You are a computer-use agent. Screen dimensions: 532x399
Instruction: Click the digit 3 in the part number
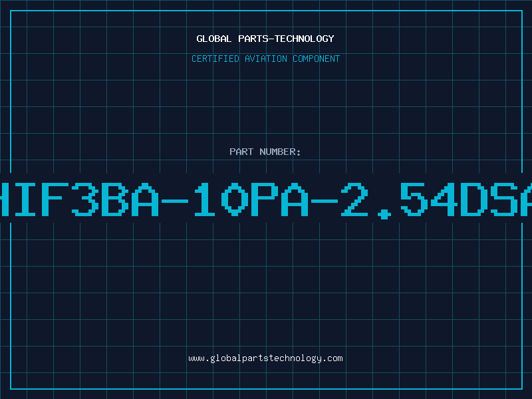(85, 199)
